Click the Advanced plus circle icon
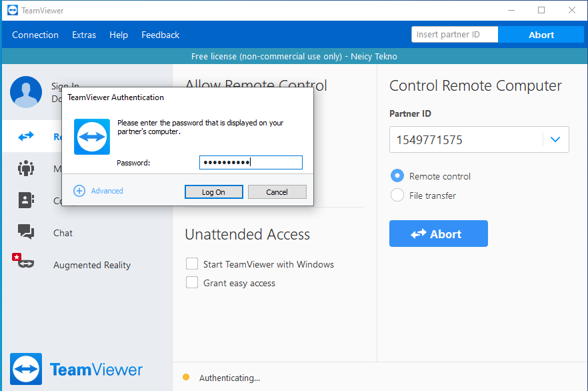The image size is (588, 391). [79, 191]
